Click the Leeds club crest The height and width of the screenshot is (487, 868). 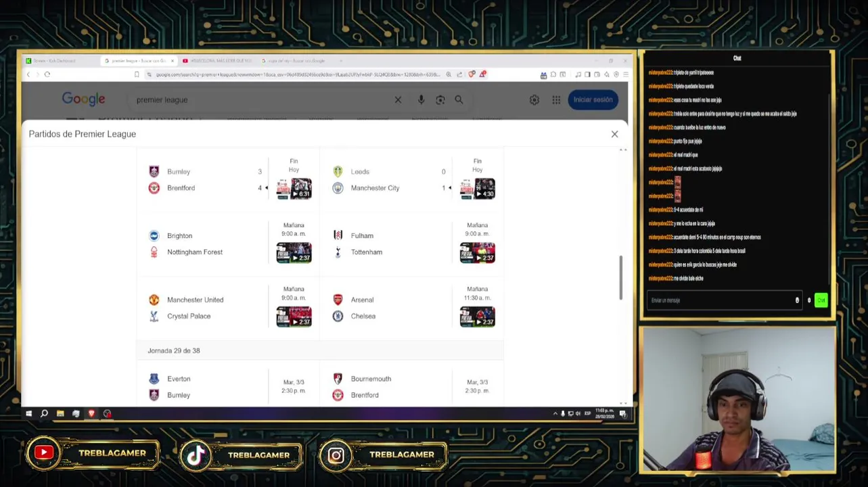click(x=338, y=172)
